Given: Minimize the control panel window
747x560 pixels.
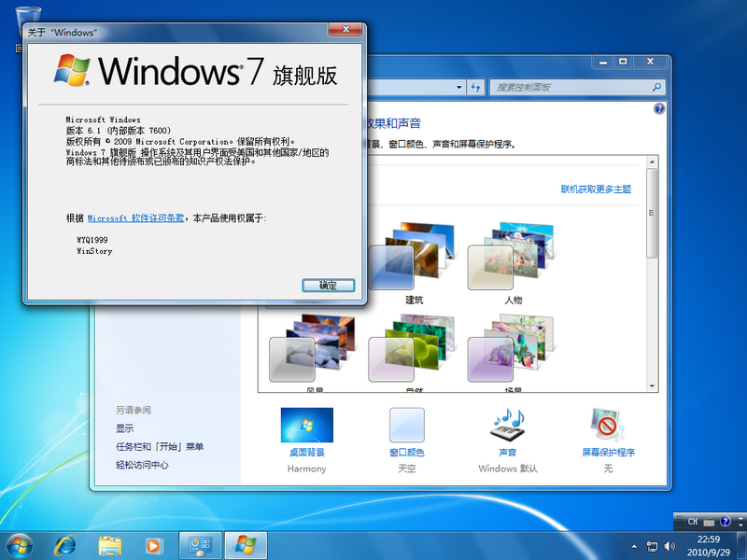Looking at the screenshot, I should click(x=603, y=62).
